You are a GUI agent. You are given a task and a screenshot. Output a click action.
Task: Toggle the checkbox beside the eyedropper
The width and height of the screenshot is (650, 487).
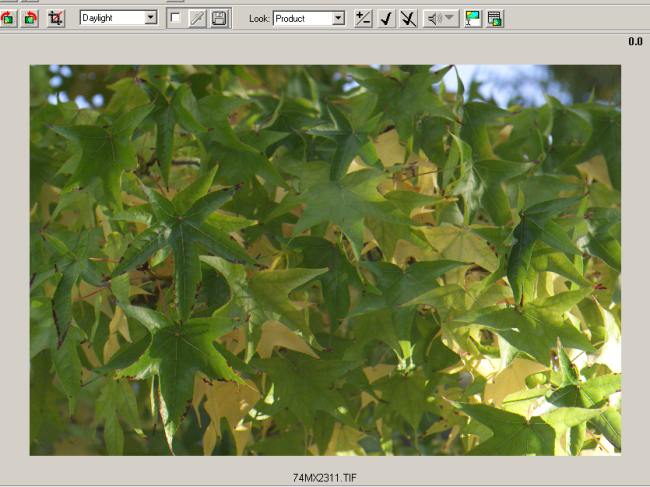[175, 18]
